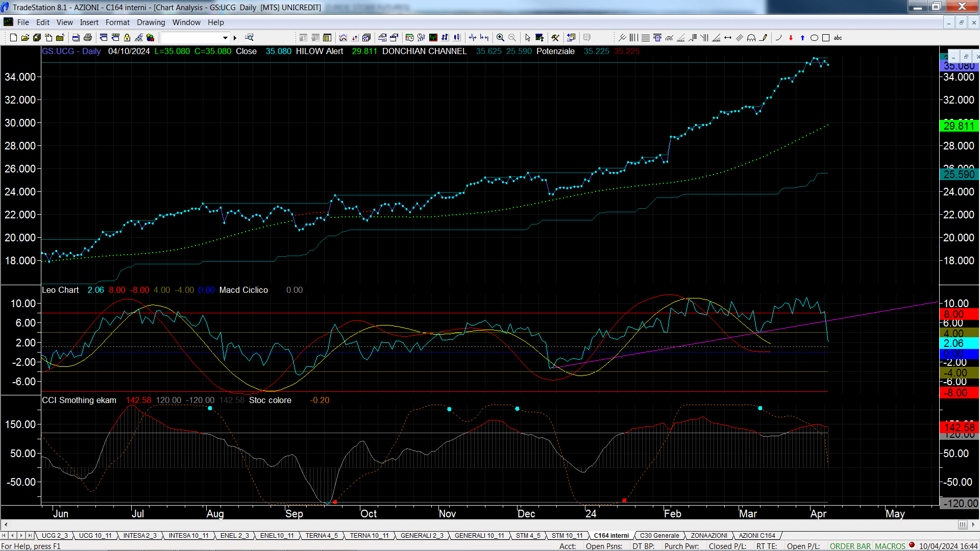
Task: Compress the bar spacing icon
Action: click(473, 37)
